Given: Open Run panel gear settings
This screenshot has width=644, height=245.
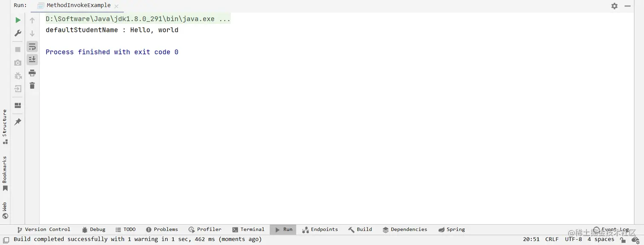Looking at the screenshot, I should 614,6.
